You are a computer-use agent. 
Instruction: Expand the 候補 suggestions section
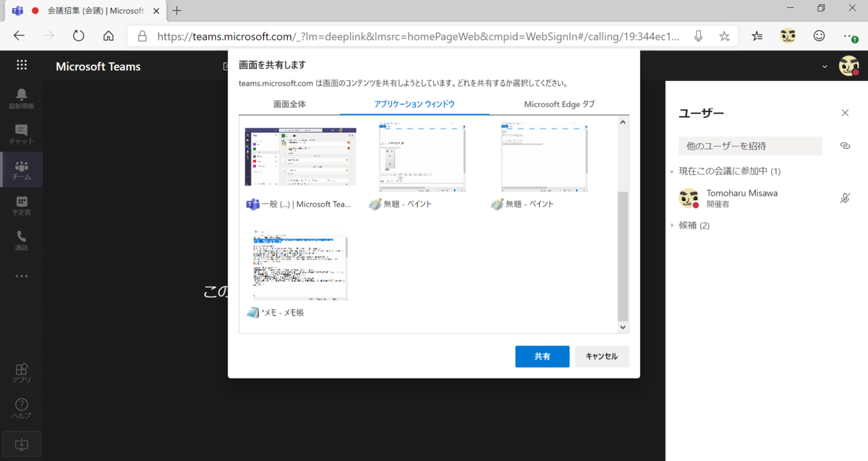click(x=672, y=225)
